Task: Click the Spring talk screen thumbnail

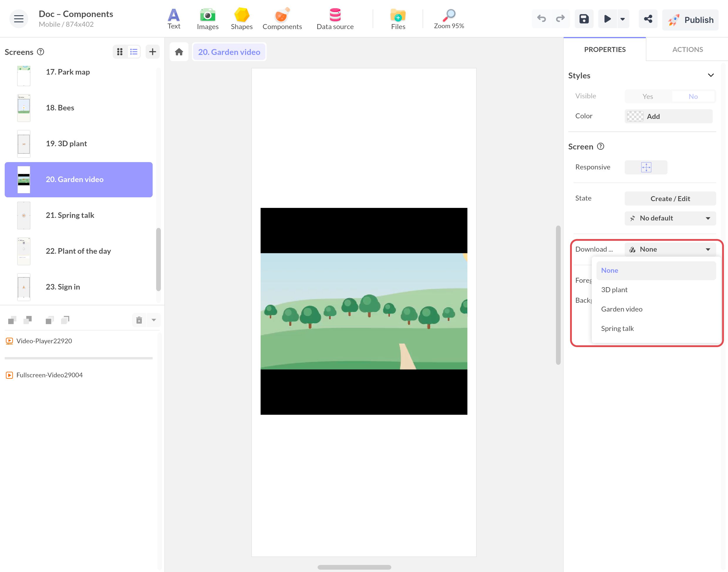Action: (x=24, y=215)
